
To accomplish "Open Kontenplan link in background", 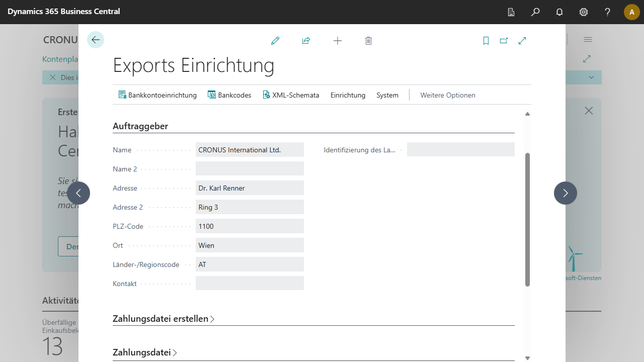I will tap(60, 59).
